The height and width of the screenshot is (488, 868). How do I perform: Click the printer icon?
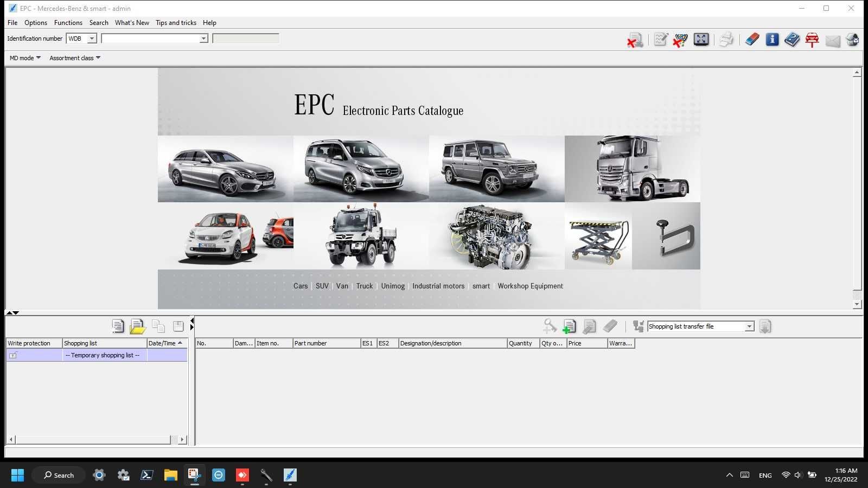tap(726, 40)
